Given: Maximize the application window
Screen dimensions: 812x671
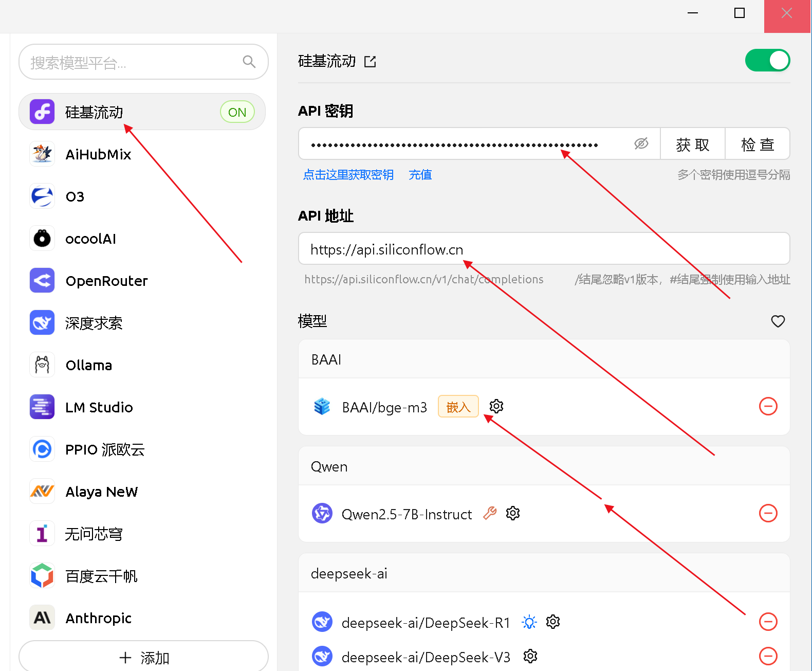Looking at the screenshot, I should coord(740,13).
